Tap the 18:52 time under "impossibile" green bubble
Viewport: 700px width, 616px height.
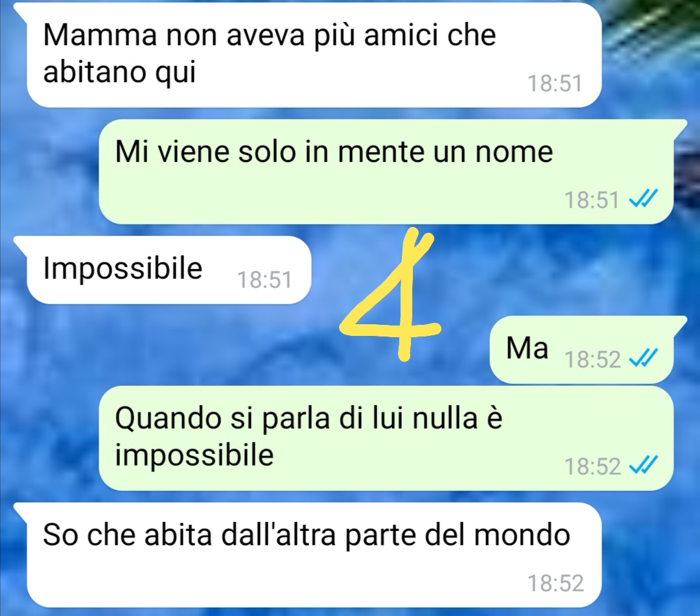click(x=592, y=467)
